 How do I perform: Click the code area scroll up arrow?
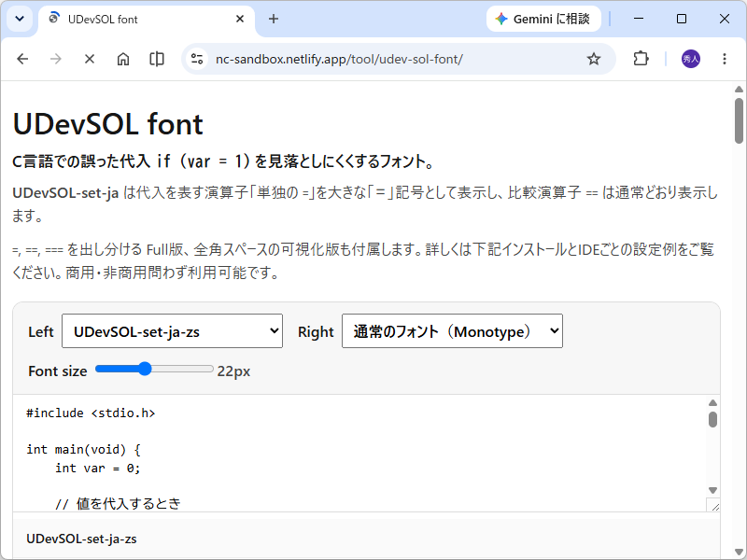point(712,403)
